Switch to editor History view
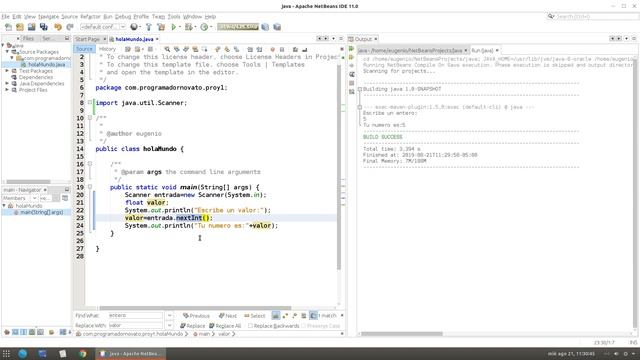This screenshot has width=640, height=360. pos(107,49)
